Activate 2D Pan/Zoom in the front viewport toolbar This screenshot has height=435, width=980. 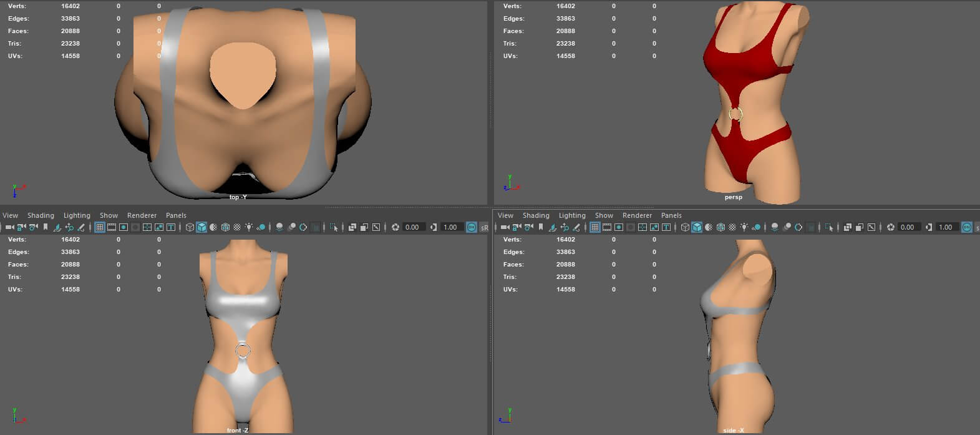click(69, 227)
